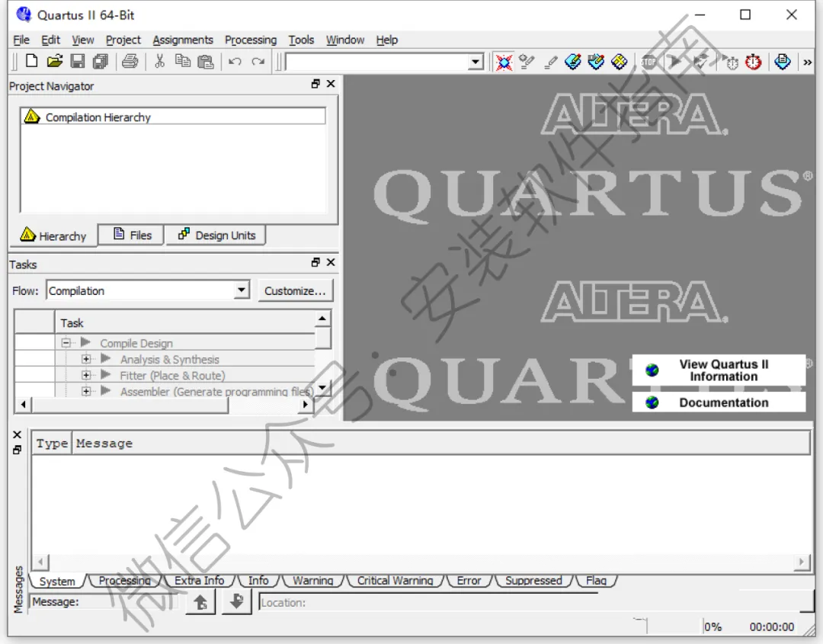Image resolution: width=823 pixels, height=644 pixels.
Task: Open the Assignments menu
Action: point(183,40)
